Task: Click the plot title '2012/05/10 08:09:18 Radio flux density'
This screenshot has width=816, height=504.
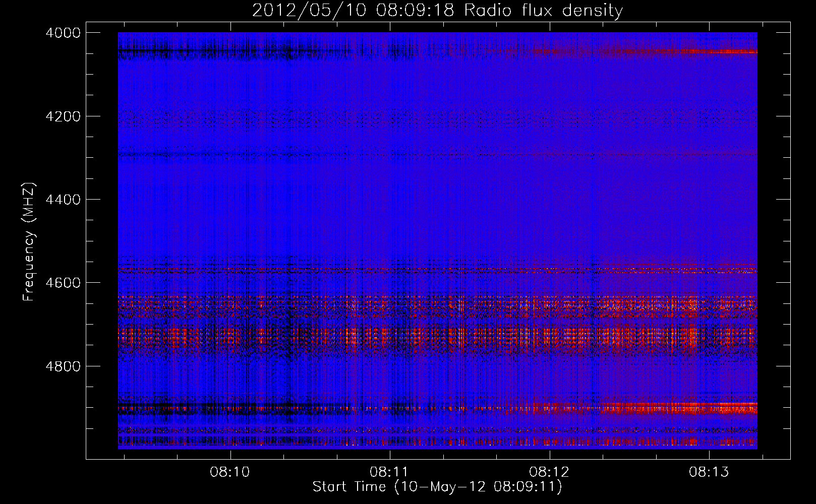Action: (437, 11)
